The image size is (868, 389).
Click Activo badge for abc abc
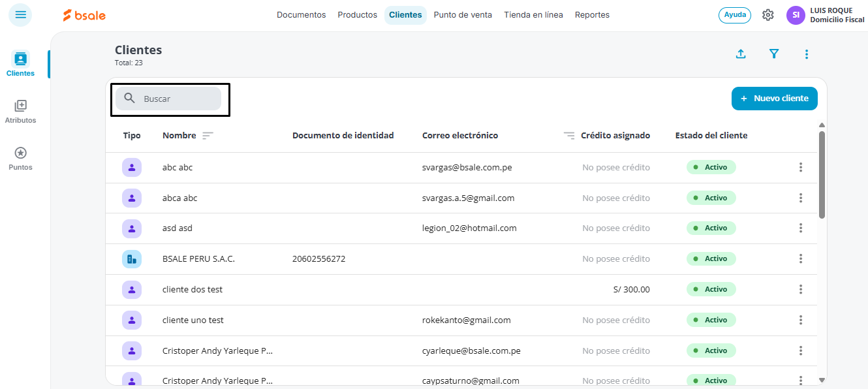tap(711, 168)
